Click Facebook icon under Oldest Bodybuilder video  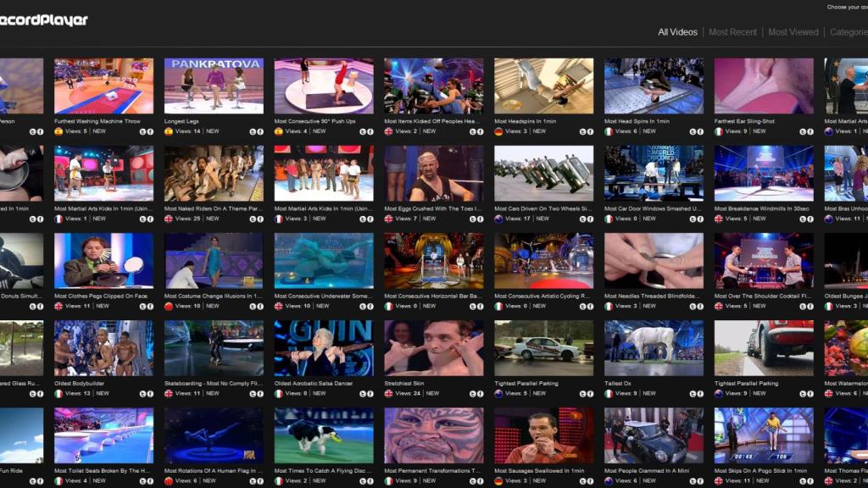pyautogui.click(x=150, y=394)
